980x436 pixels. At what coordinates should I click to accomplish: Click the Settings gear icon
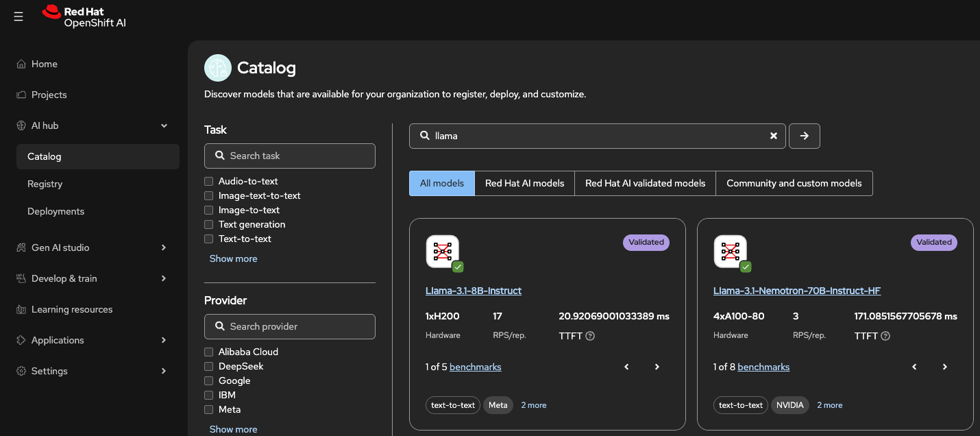[21, 371]
